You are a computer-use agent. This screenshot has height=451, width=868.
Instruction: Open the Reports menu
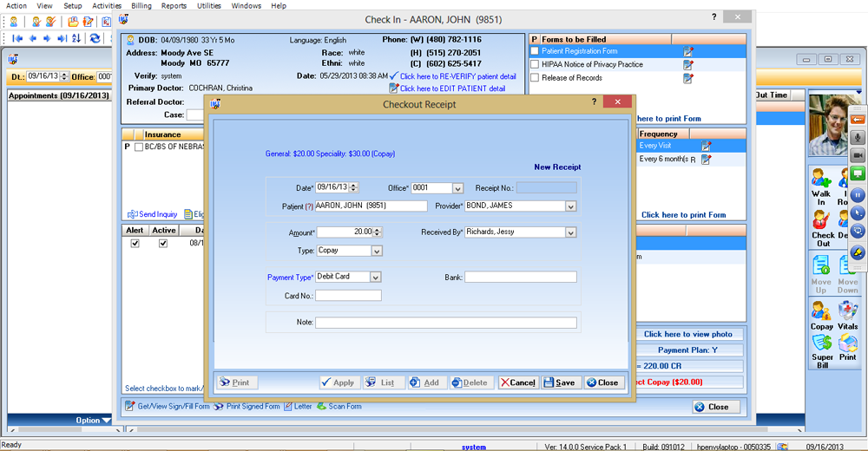[x=174, y=6]
